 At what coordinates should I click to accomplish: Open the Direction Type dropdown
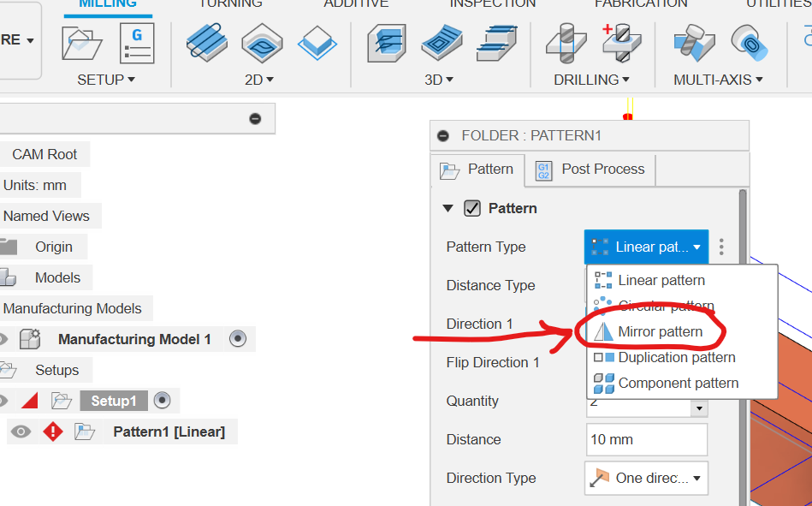point(646,478)
